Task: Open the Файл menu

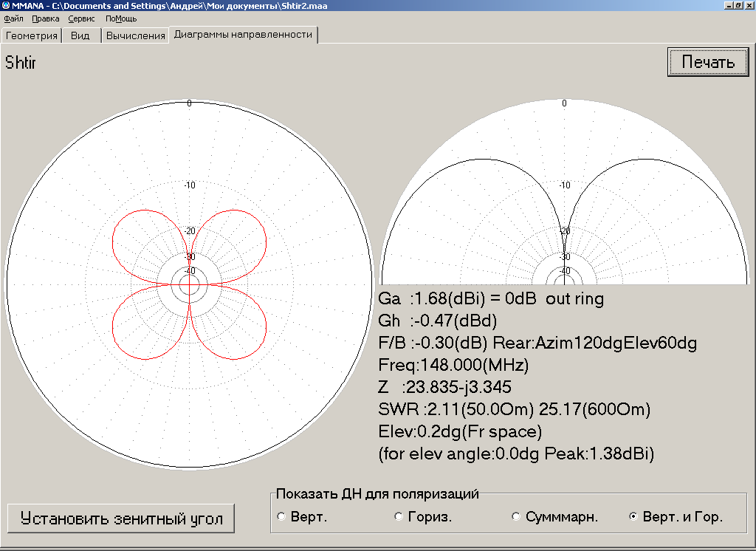Action: point(13,18)
